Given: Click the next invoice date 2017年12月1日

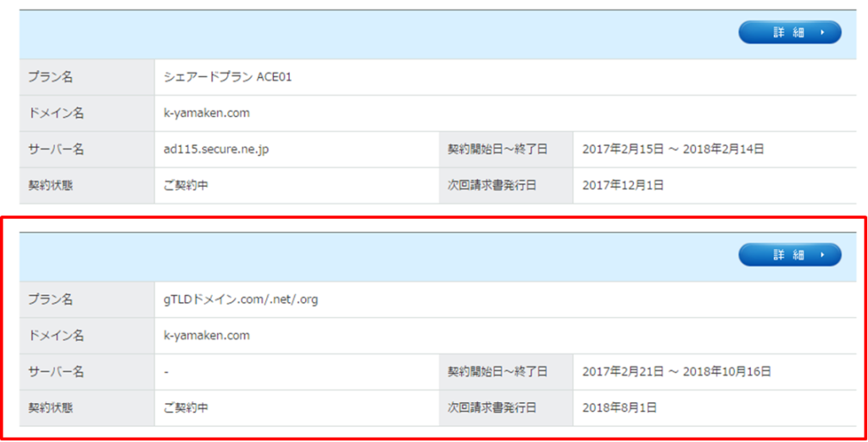Looking at the screenshot, I should point(623,185).
